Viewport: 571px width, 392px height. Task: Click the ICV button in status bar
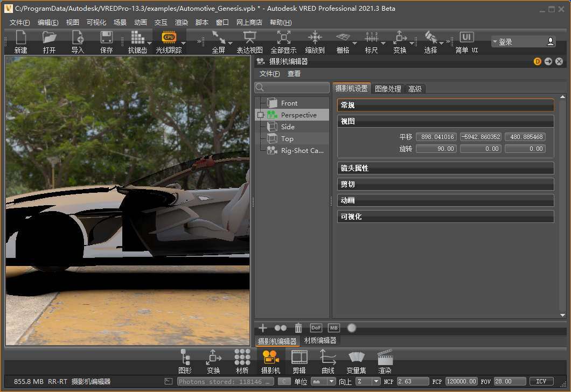541,381
